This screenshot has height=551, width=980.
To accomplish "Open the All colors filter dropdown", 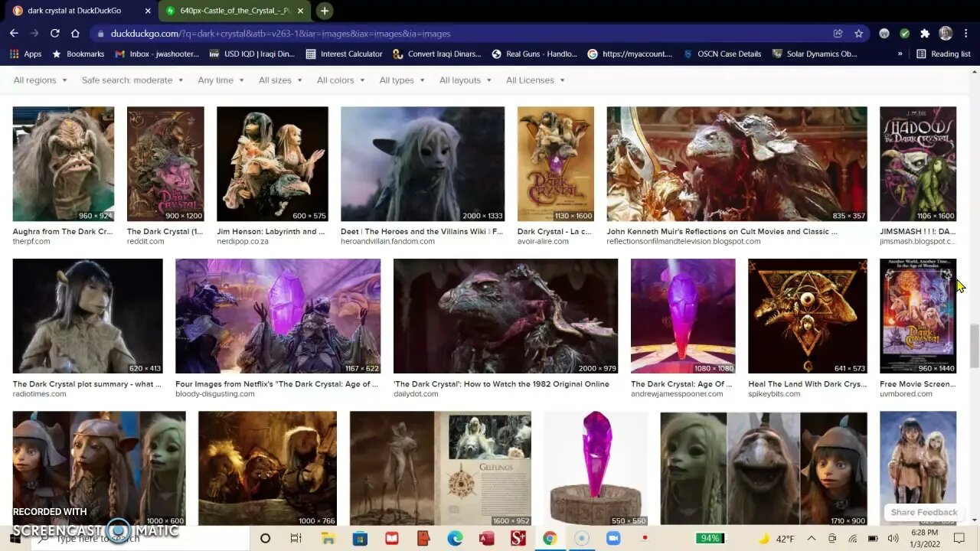I will coord(341,80).
